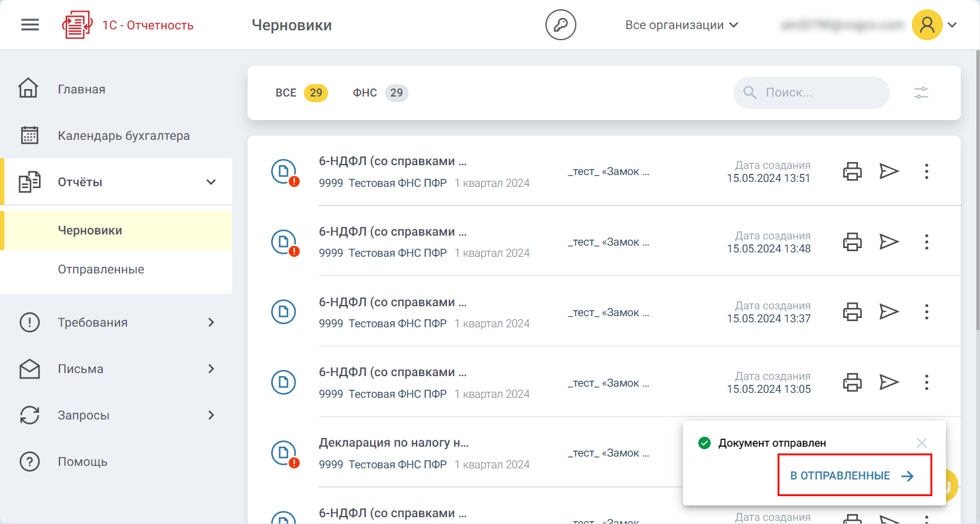
Task: Dismiss the Документ отправлен notification
Action: pyautogui.click(x=921, y=443)
